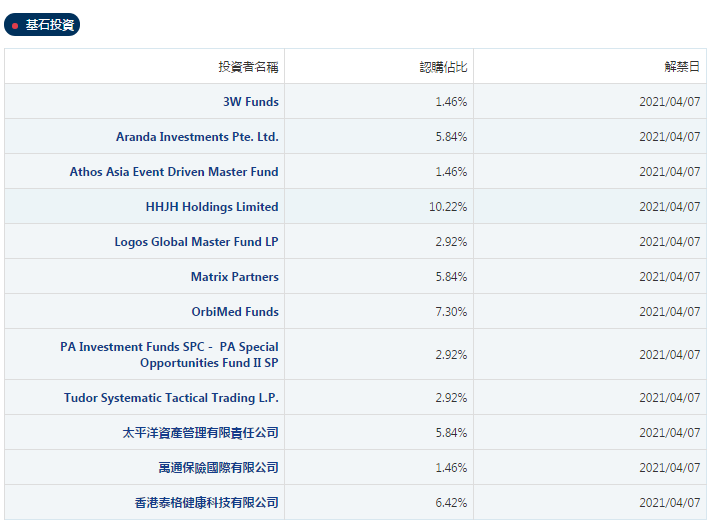The height and width of the screenshot is (531, 713).
Task: Click the 基石投資 section badge
Action: point(42,25)
